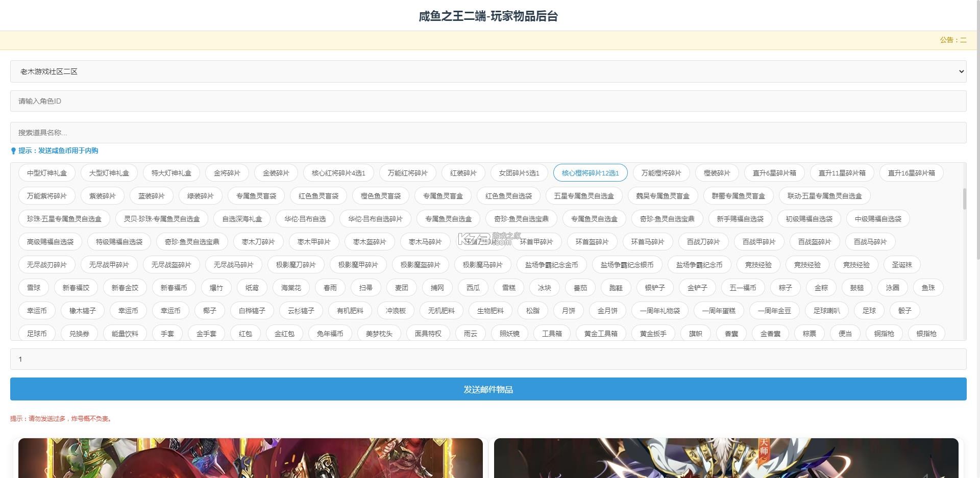The height and width of the screenshot is (478, 980).
Task: Click the 发送邮件物品 button
Action: pyautogui.click(x=488, y=389)
